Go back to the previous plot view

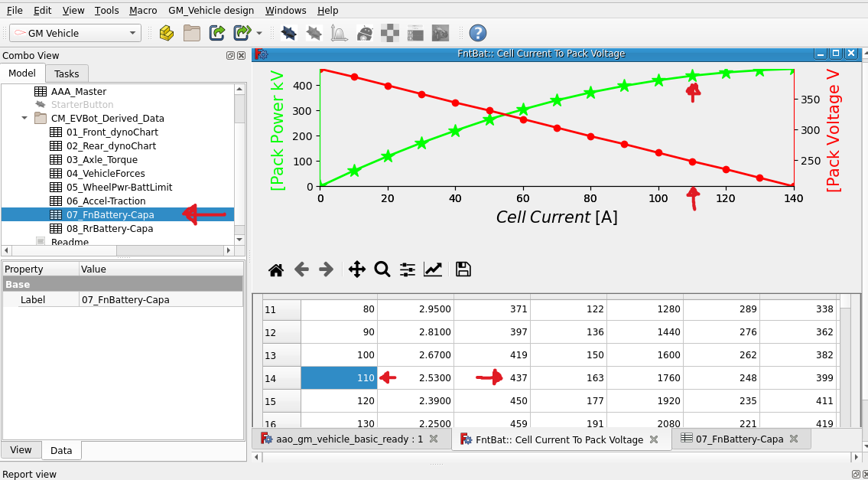coord(301,269)
